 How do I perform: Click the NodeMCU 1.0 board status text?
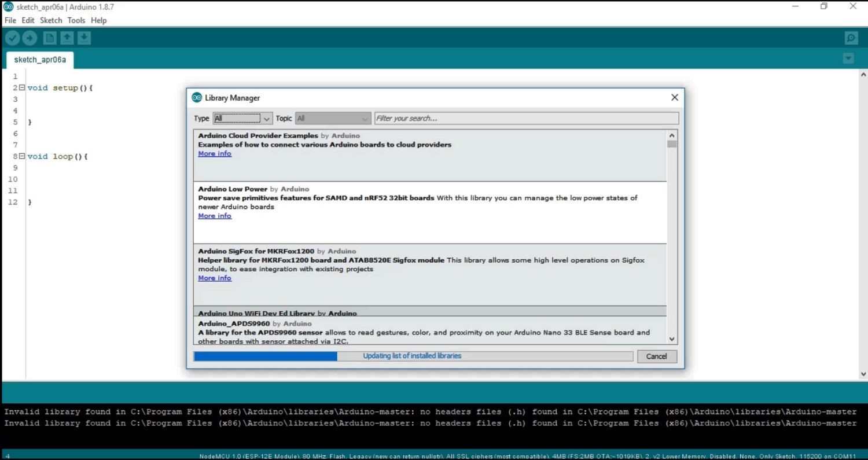(x=527, y=456)
